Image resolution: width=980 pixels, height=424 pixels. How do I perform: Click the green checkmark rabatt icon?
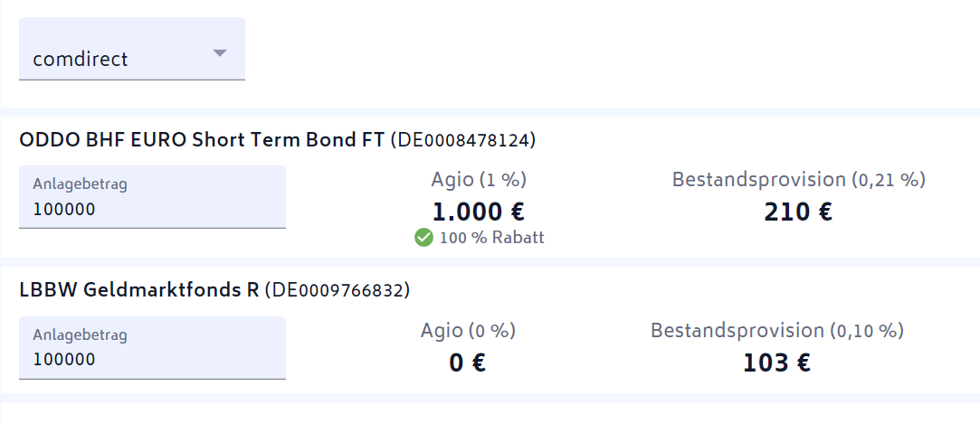coord(423,238)
